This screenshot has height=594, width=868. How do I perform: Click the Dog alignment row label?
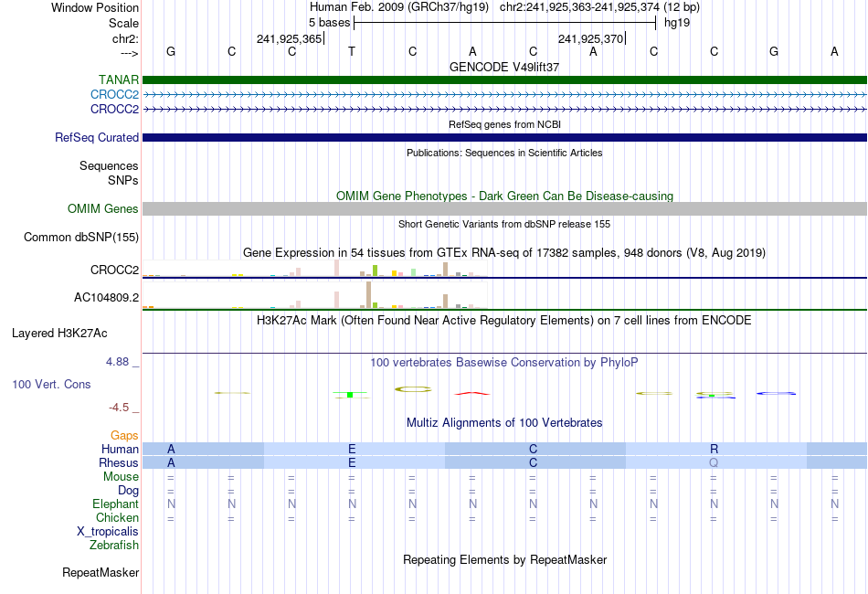[129, 491]
